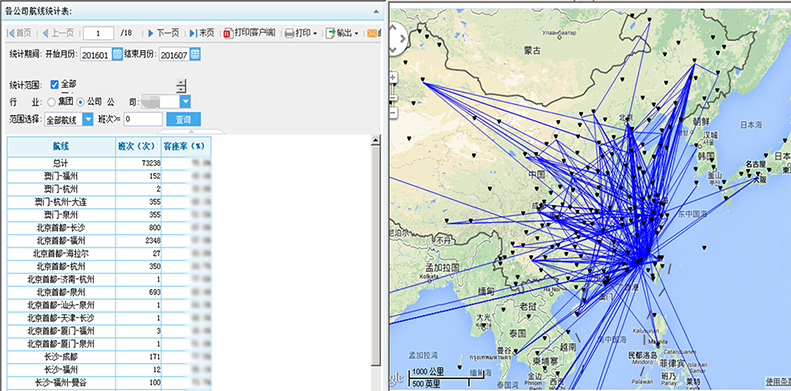791x391 pixels.
Task: Open calendar picker for start month
Action: 117,54
